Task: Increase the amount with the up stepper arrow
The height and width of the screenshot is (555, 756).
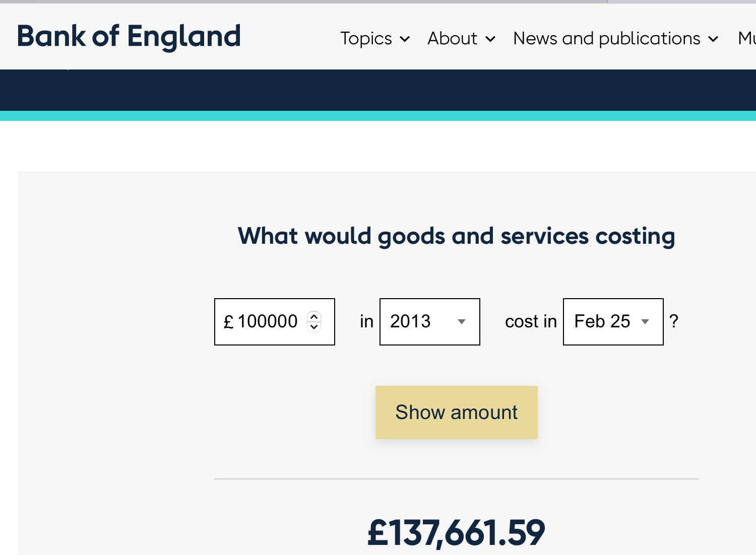Action: click(x=314, y=317)
